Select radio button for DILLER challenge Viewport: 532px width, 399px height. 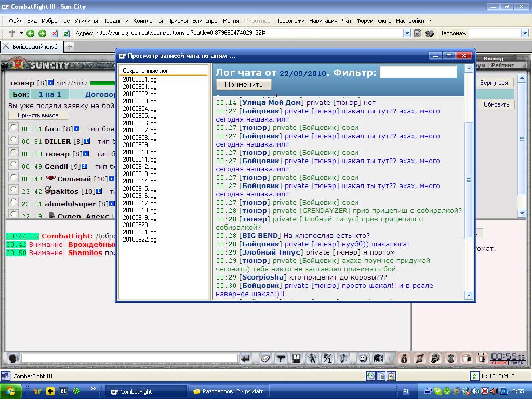pos(13,140)
